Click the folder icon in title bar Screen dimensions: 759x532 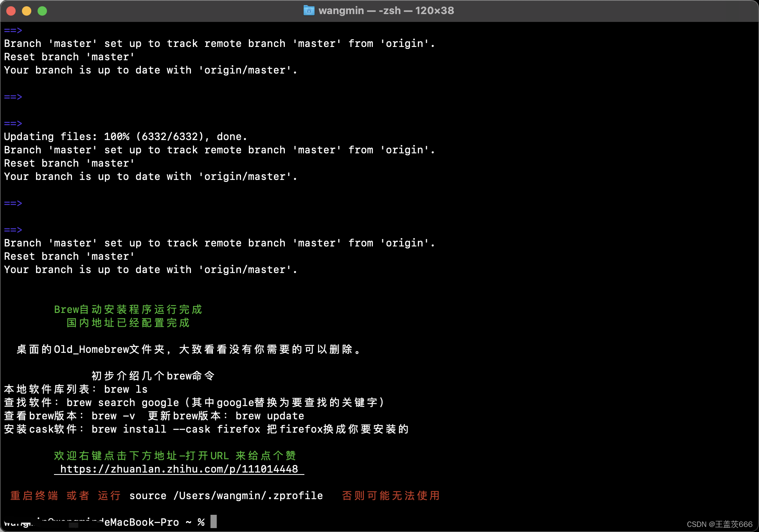[309, 11]
